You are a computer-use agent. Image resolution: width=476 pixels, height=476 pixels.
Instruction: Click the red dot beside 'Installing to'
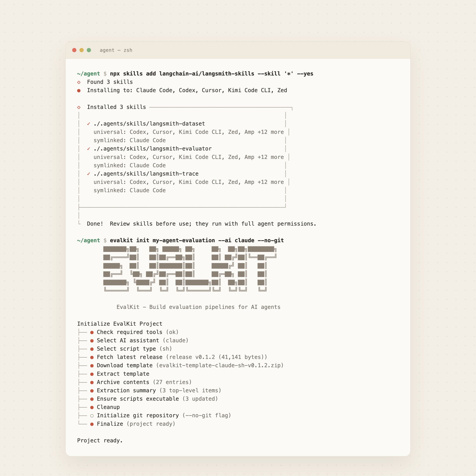79,91
